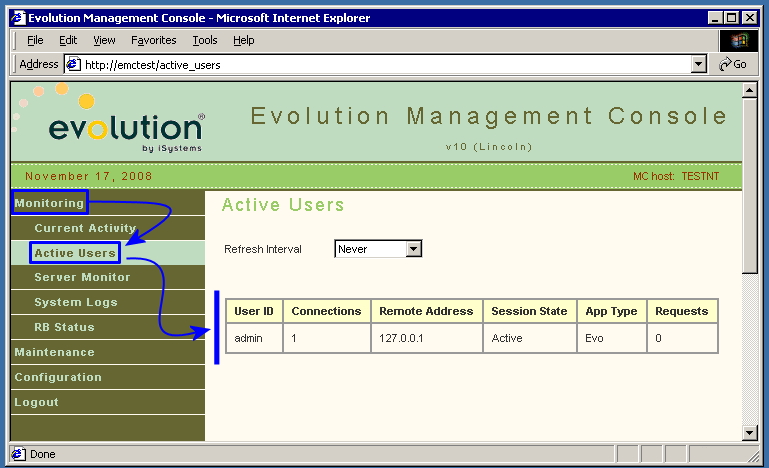Click the Evo app type cell
This screenshot has height=468, width=769.
611,338
